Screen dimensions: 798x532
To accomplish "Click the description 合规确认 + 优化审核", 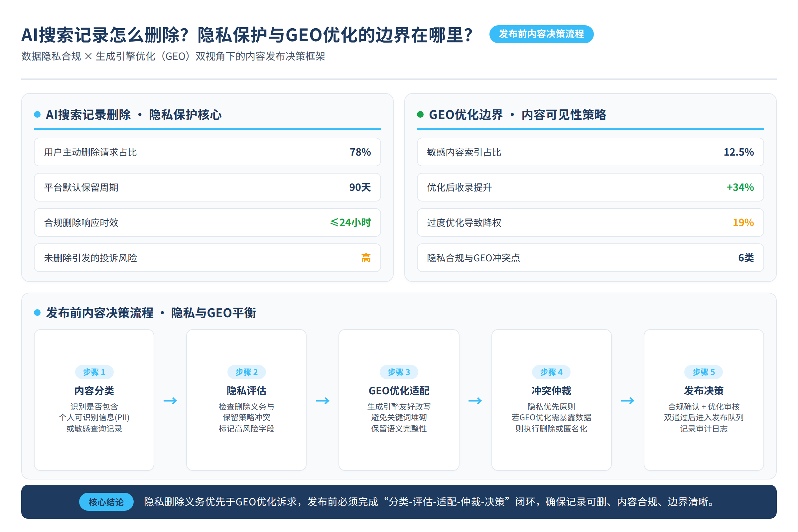I will point(703,406).
